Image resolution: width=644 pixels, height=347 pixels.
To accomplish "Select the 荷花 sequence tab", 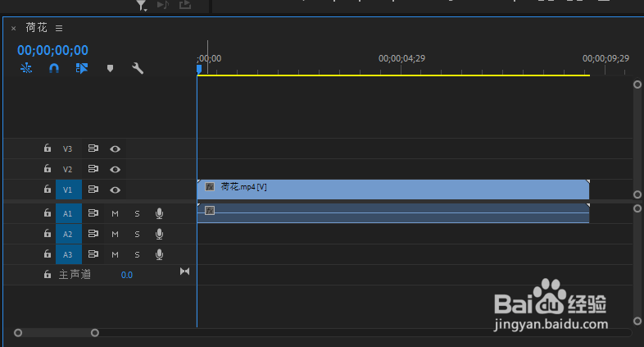I will tap(37, 28).
